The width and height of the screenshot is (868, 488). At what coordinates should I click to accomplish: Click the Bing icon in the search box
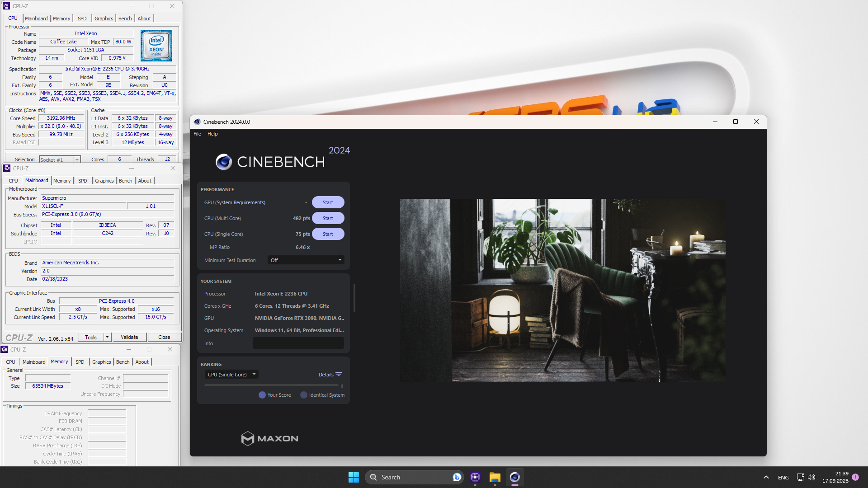tap(457, 477)
